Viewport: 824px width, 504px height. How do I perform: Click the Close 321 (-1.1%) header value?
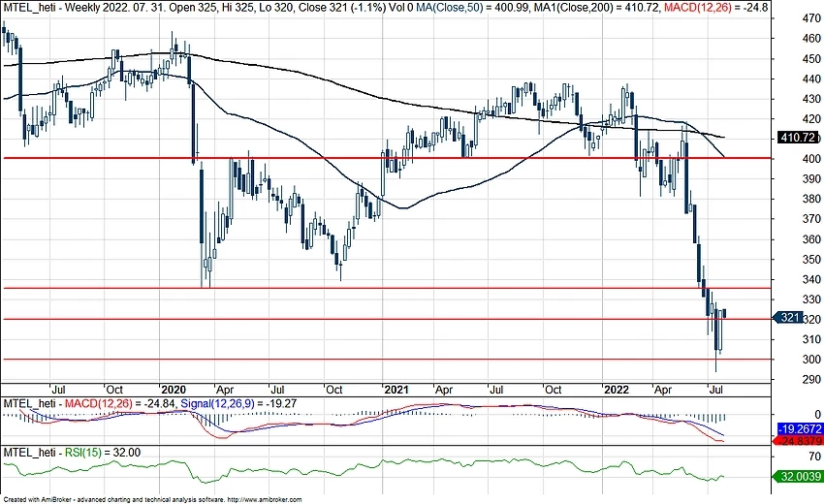pos(340,8)
